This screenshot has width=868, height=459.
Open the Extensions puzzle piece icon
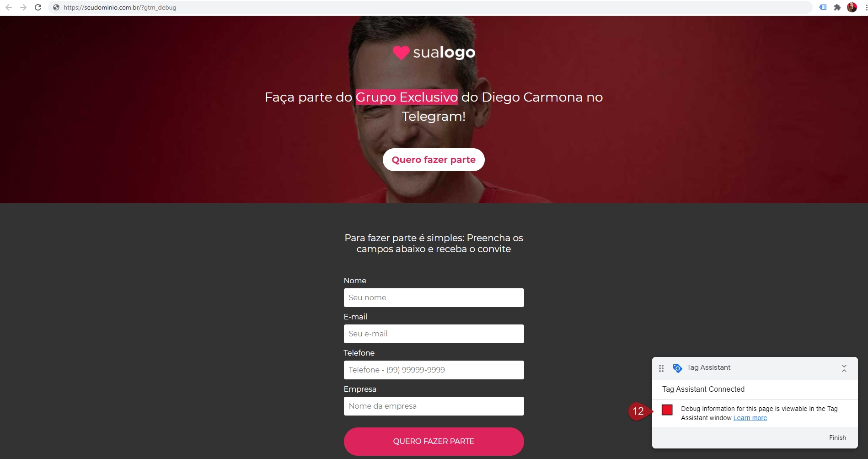[837, 7]
